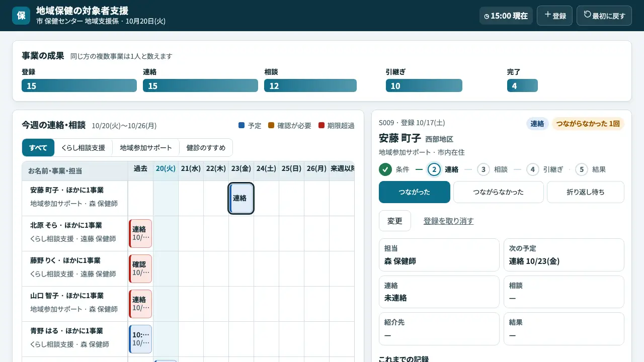
Task: Click the 登録 15 results bar
Action: coord(79,85)
